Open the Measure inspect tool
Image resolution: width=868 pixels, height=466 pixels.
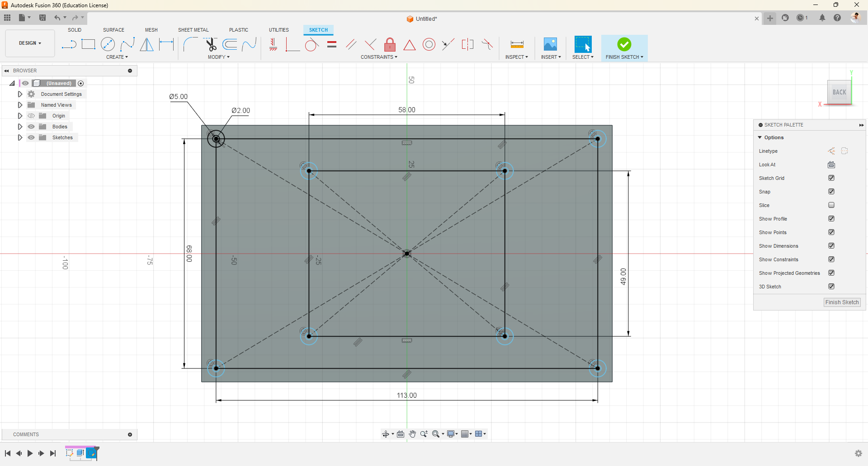pyautogui.click(x=517, y=44)
